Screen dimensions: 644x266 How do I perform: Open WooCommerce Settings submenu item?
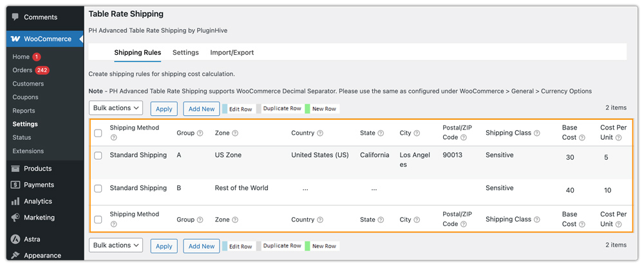pos(25,124)
